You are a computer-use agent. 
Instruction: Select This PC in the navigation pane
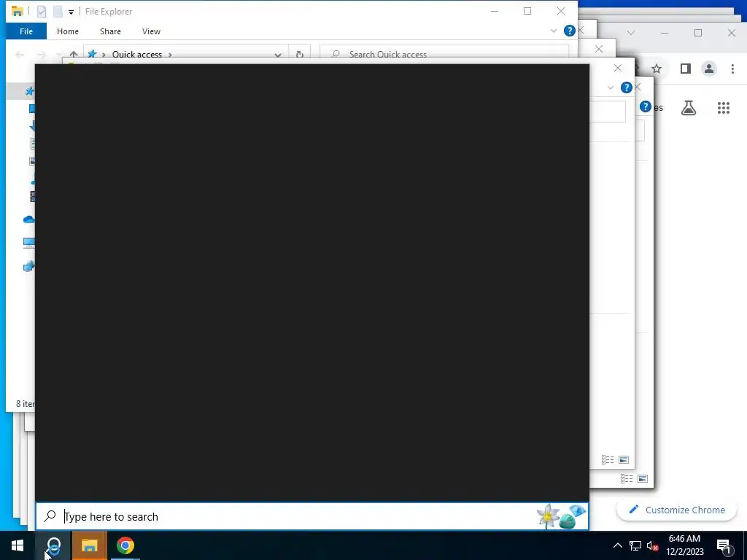coord(29,242)
